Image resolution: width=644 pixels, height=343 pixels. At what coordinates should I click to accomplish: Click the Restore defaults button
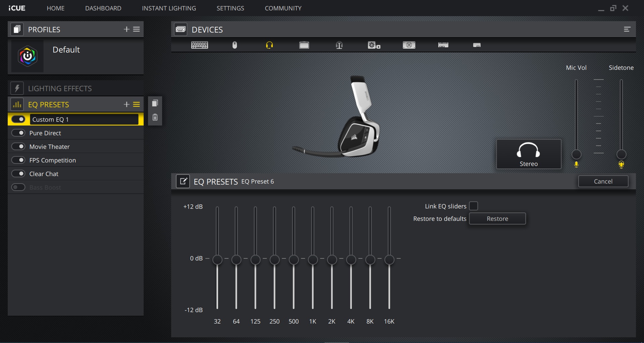click(497, 218)
